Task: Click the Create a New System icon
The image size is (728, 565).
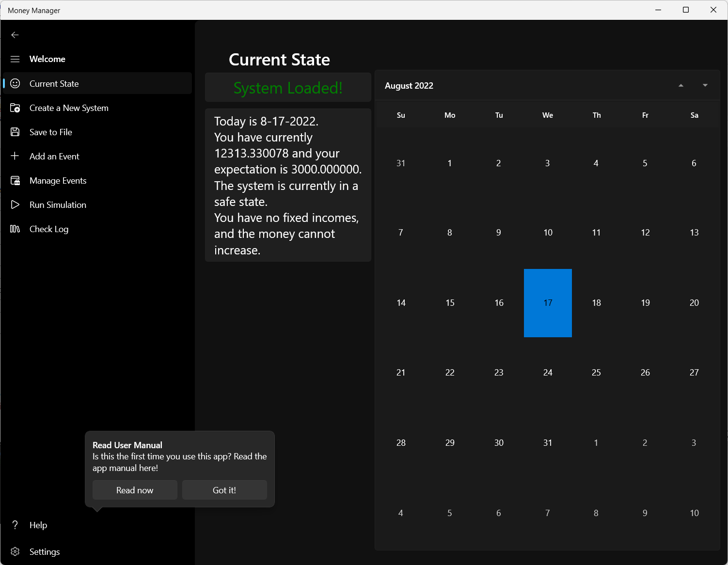Action: pos(15,108)
